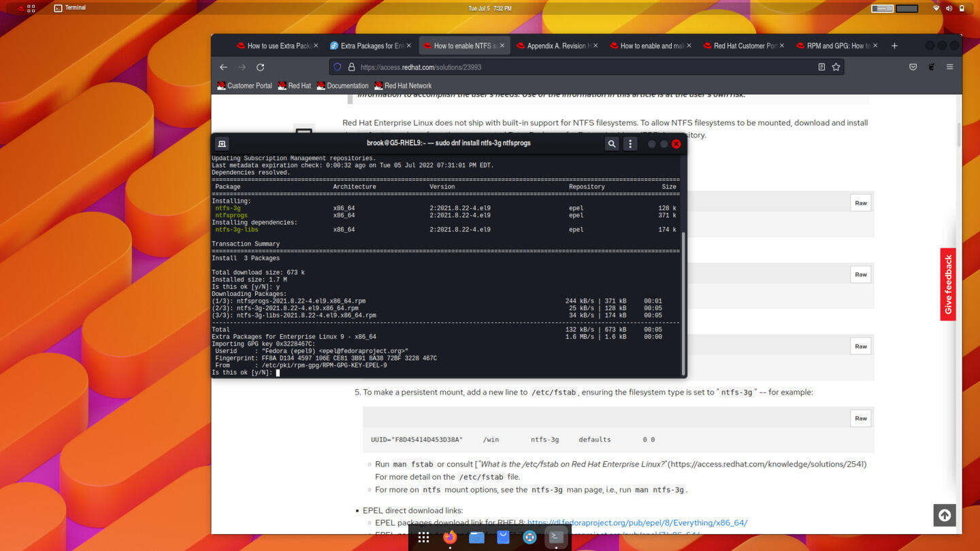Open Help lifesaver icon in the dock
The height and width of the screenshot is (551, 980).
coord(529,537)
